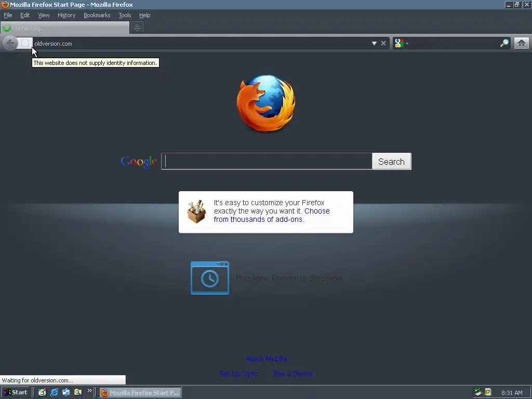532x399 pixels.
Task: Minimize the Firefox window
Action: pyautogui.click(x=508, y=5)
